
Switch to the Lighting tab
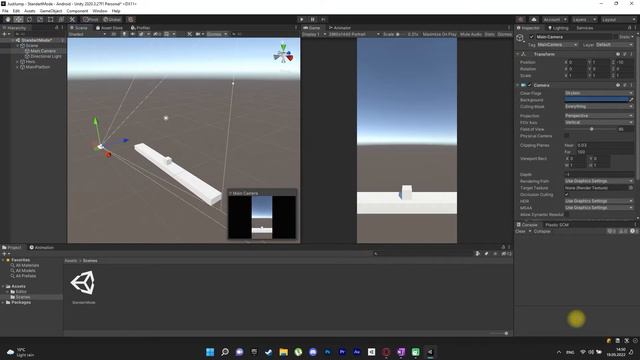pyautogui.click(x=558, y=28)
